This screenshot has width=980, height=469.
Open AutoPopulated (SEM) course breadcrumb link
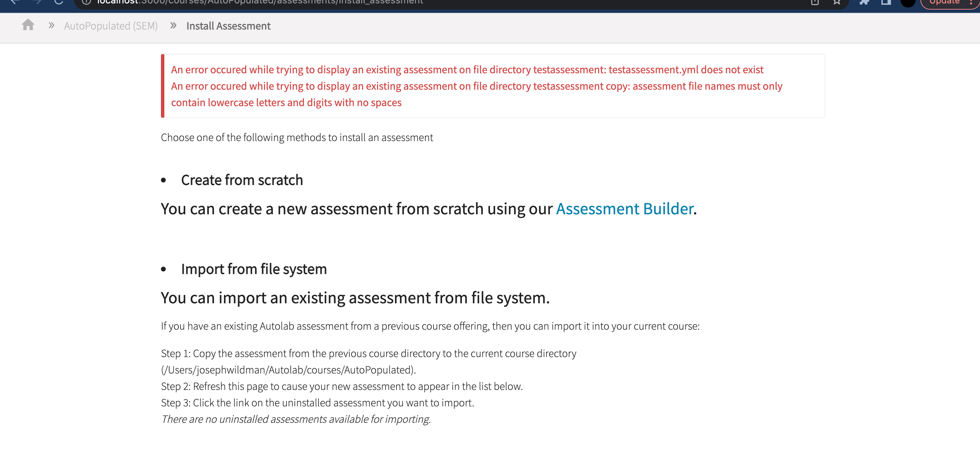click(x=110, y=26)
